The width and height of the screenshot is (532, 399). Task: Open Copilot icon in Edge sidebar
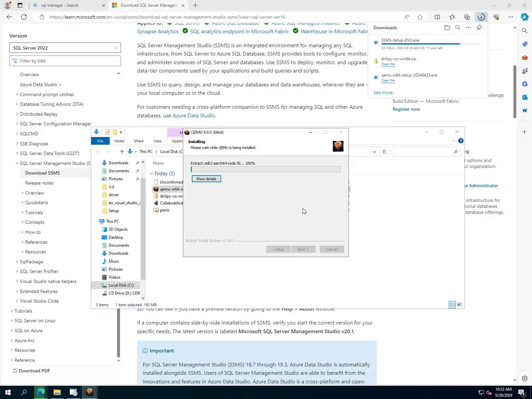click(525, 17)
